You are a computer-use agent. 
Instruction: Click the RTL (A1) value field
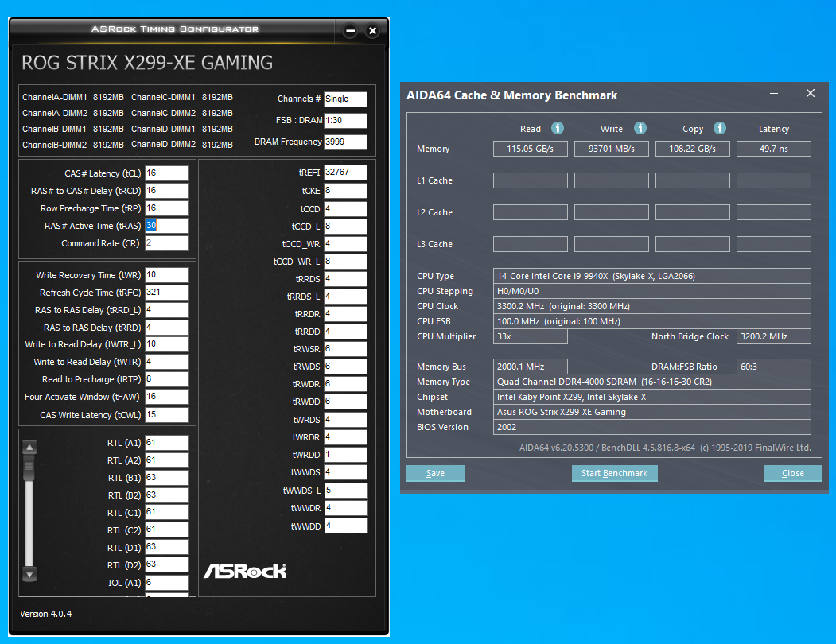[x=166, y=443]
